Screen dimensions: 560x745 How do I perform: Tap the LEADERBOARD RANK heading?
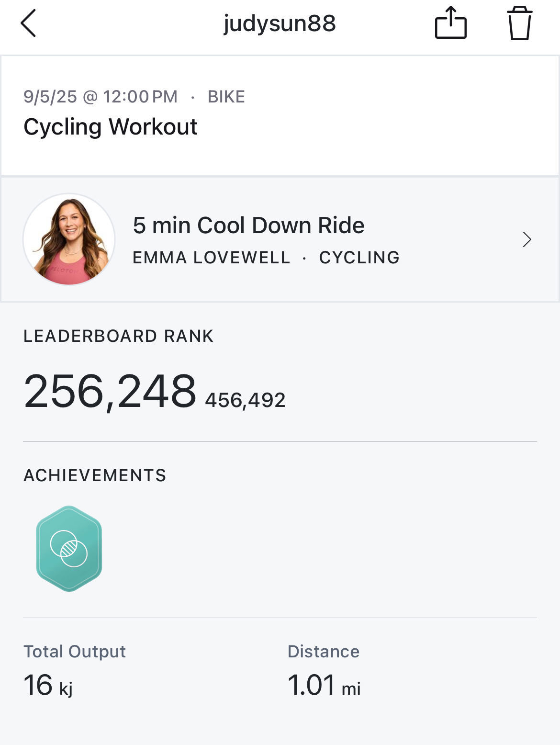(119, 336)
